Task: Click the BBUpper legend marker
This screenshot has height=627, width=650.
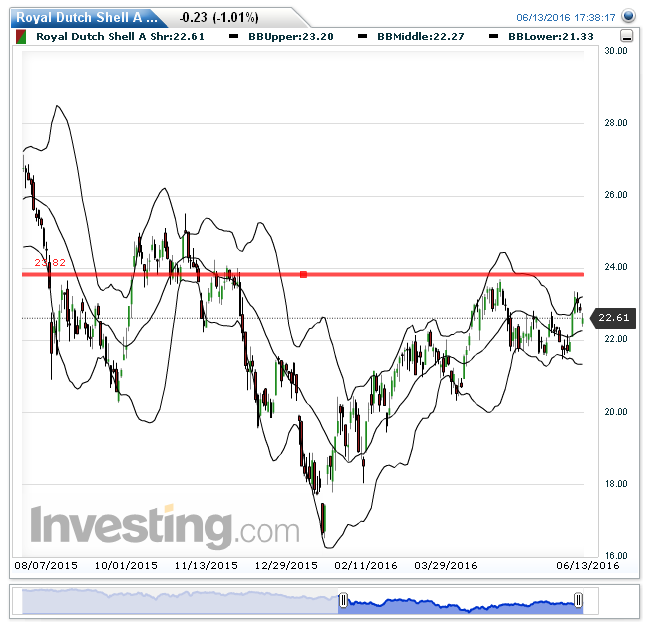Action: [233, 36]
